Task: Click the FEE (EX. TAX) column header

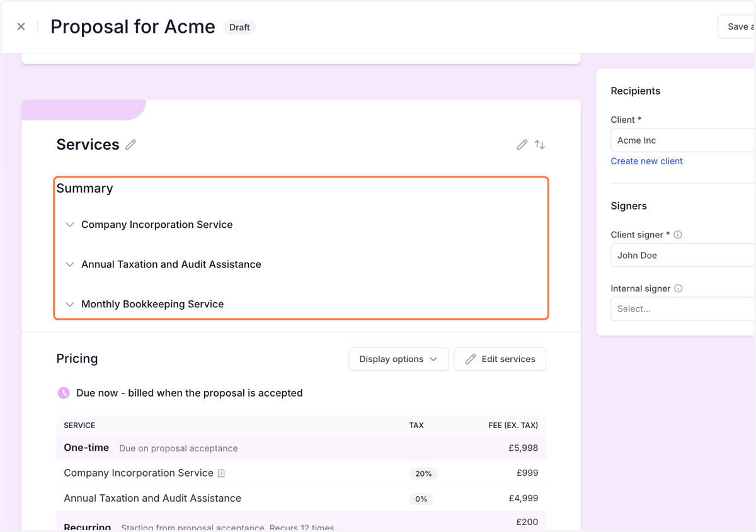Action: [x=513, y=426]
